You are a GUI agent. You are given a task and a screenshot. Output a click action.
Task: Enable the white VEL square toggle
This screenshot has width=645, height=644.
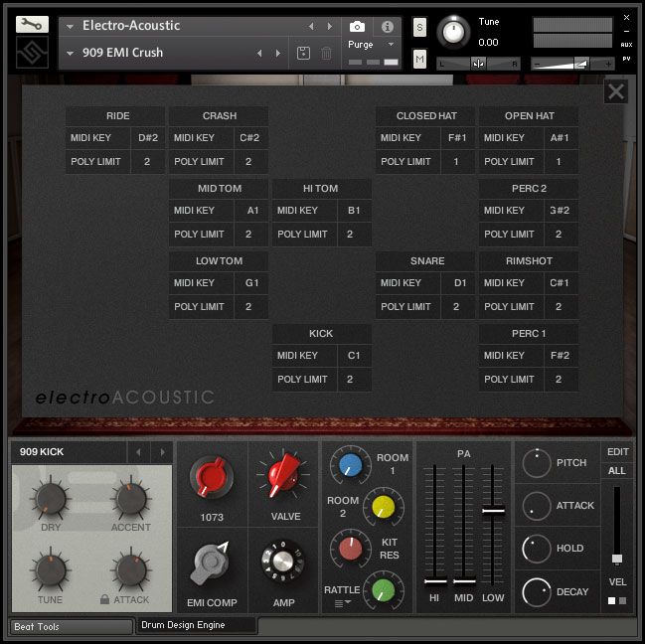(x=611, y=601)
